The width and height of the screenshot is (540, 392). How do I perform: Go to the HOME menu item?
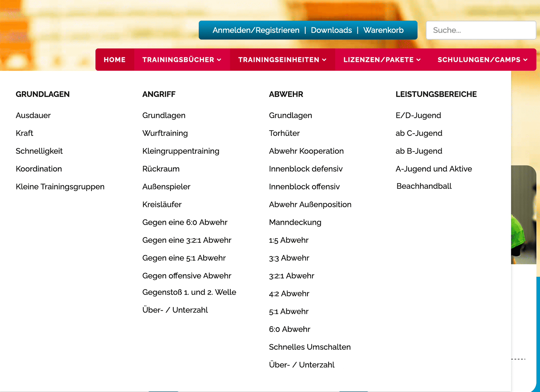[114, 60]
